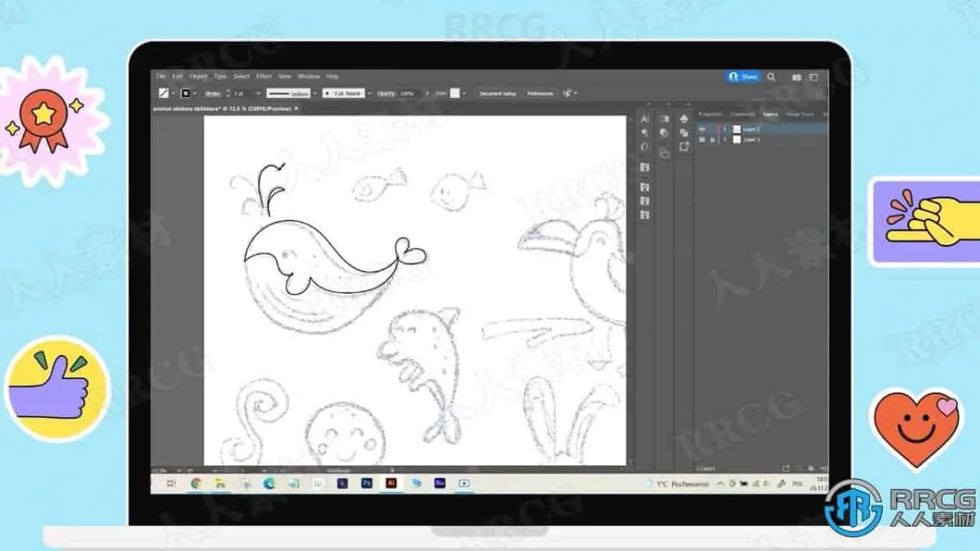Show hidden tray icons chevron

[720, 483]
